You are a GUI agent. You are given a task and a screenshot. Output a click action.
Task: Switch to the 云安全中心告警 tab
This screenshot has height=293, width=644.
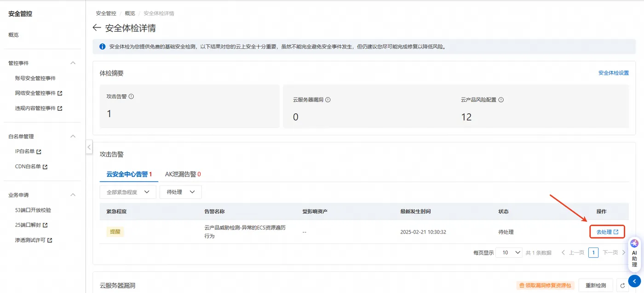pos(129,174)
